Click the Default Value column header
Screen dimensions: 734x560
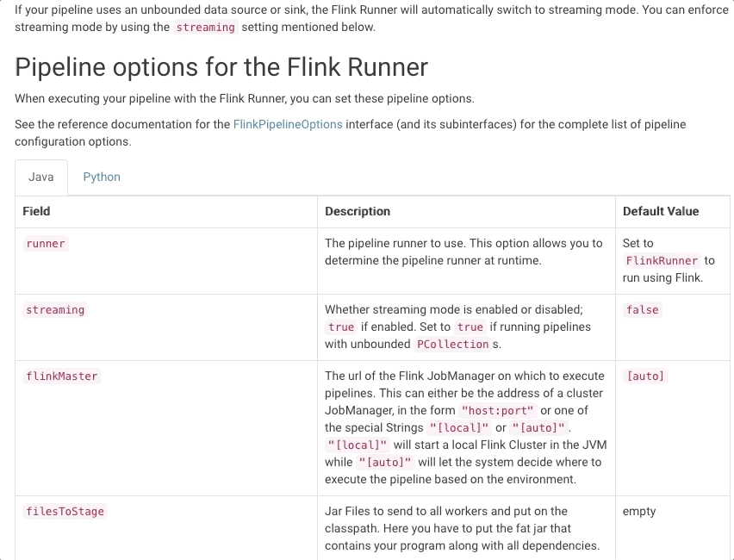click(661, 211)
